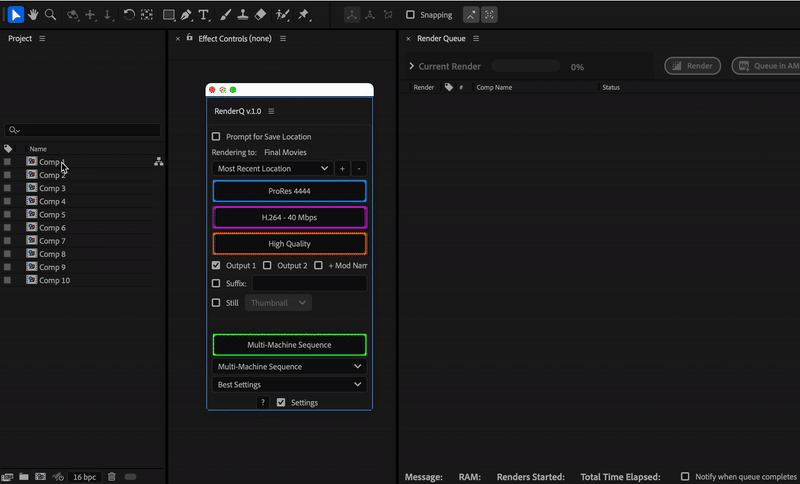This screenshot has height=484, width=800.
Task: Click the minus remove location button
Action: click(x=359, y=168)
